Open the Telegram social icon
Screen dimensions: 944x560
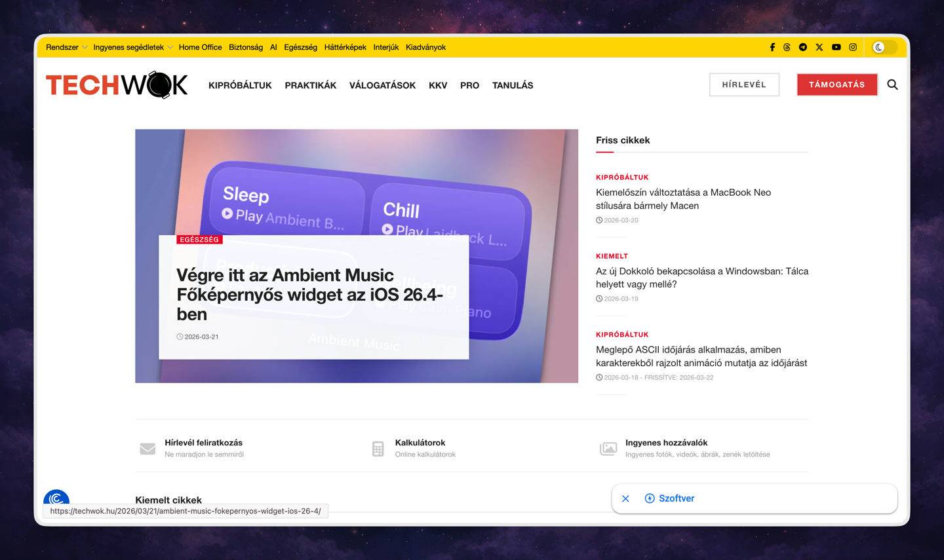pos(803,47)
